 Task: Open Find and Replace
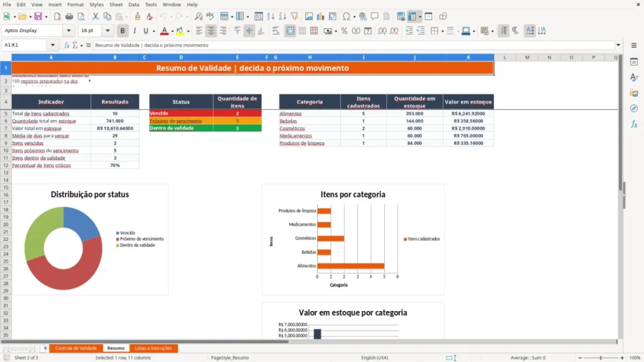click(x=198, y=16)
